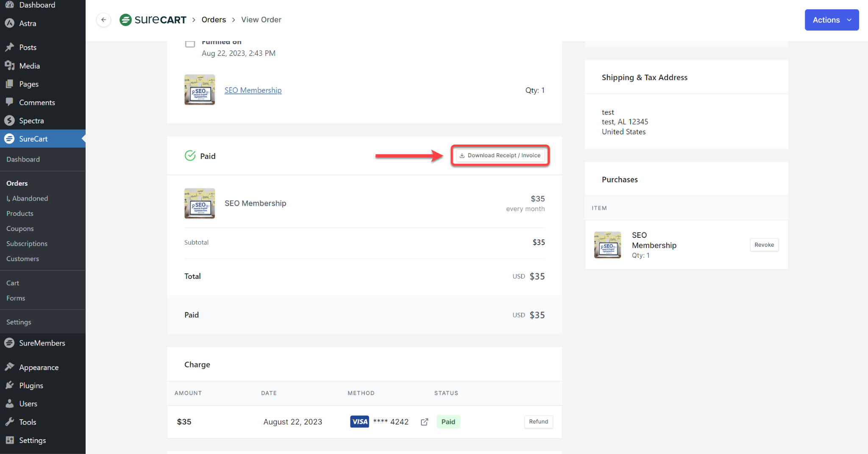Select Subscriptions in the SureCart menu
Screen dimensions: 868x454
(x=27, y=243)
